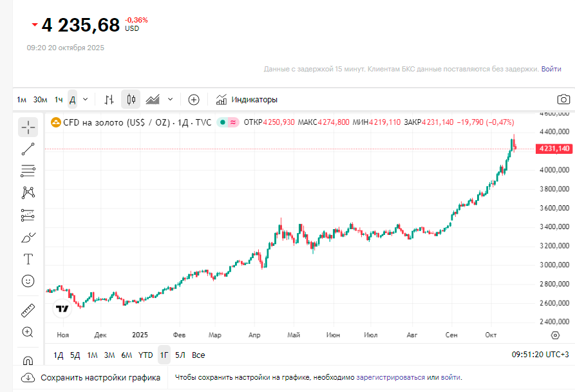This screenshot has width=575, height=392.
Task: Switch chart style to area
Action: click(x=153, y=99)
